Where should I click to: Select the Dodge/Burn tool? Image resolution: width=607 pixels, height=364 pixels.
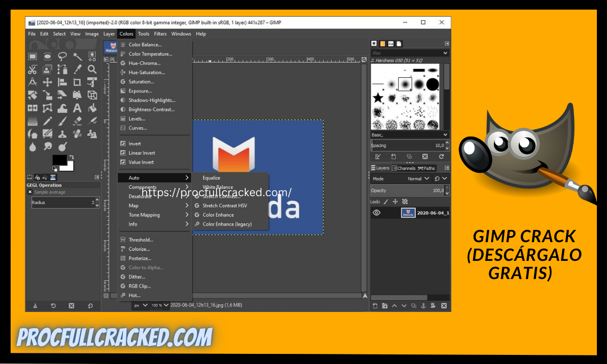(x=62, y=147)
